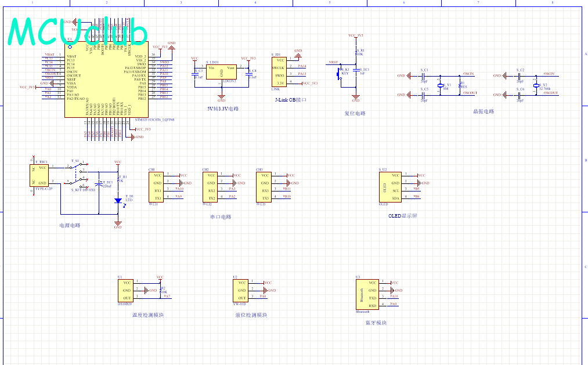Click the GND symbol below the LDO regulator

point(221,98)
